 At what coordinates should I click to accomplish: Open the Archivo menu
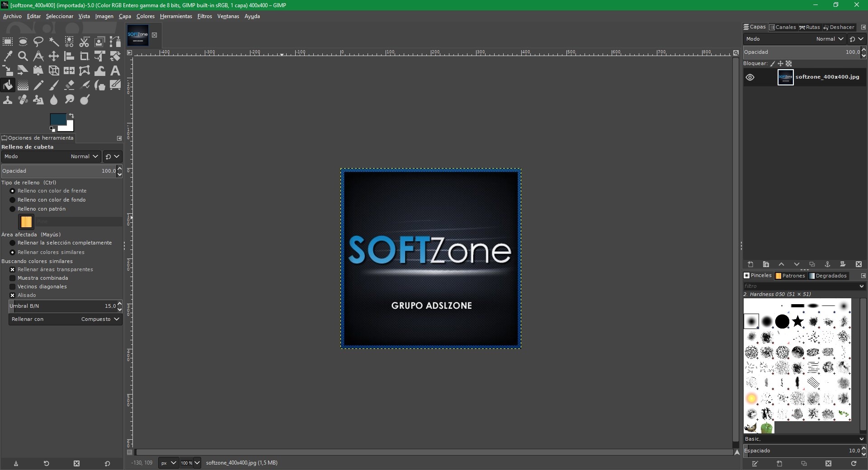pyautogui.click(x=12, y=16)
